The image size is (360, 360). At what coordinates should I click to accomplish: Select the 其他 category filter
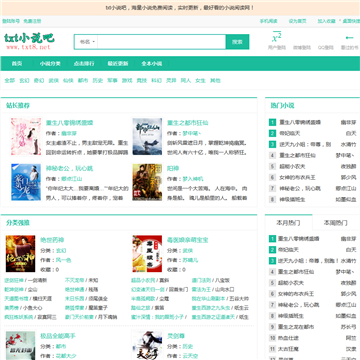(215, 80)
